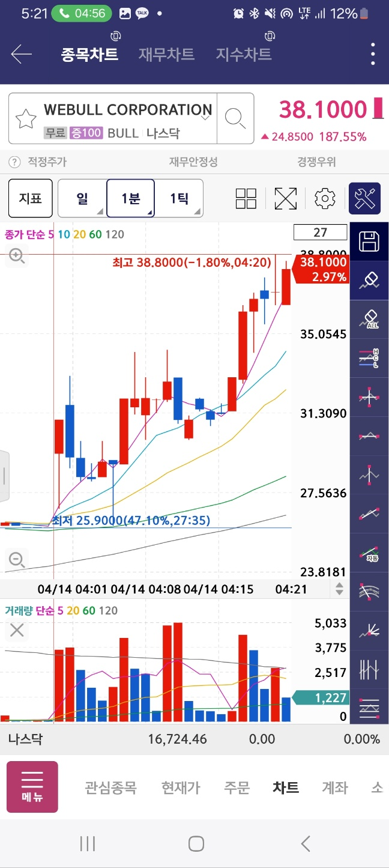Switch to 지수차트 tab

coord(244,54)
